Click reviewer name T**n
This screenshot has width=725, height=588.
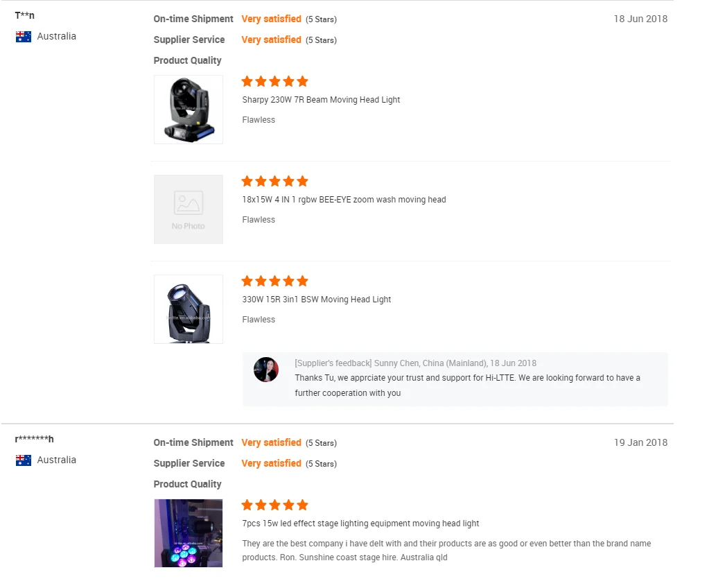[x=25, y=16]
